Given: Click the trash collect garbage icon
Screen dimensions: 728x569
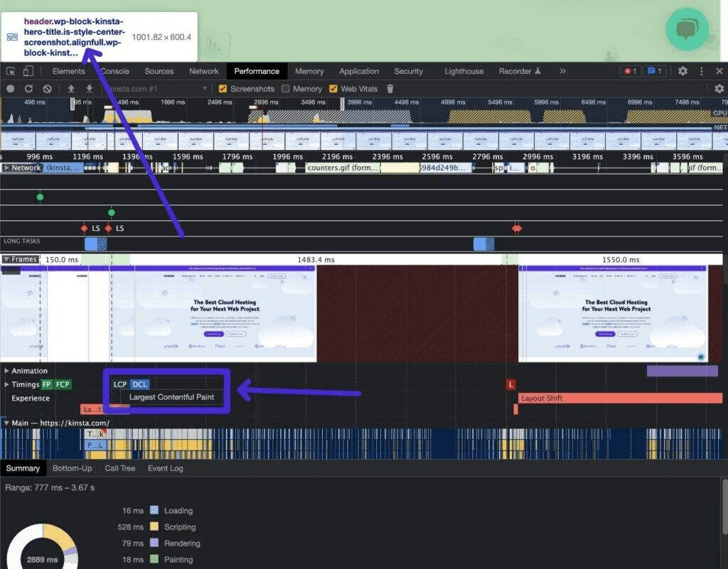Looking at the screenshot, I should (390, 89).
